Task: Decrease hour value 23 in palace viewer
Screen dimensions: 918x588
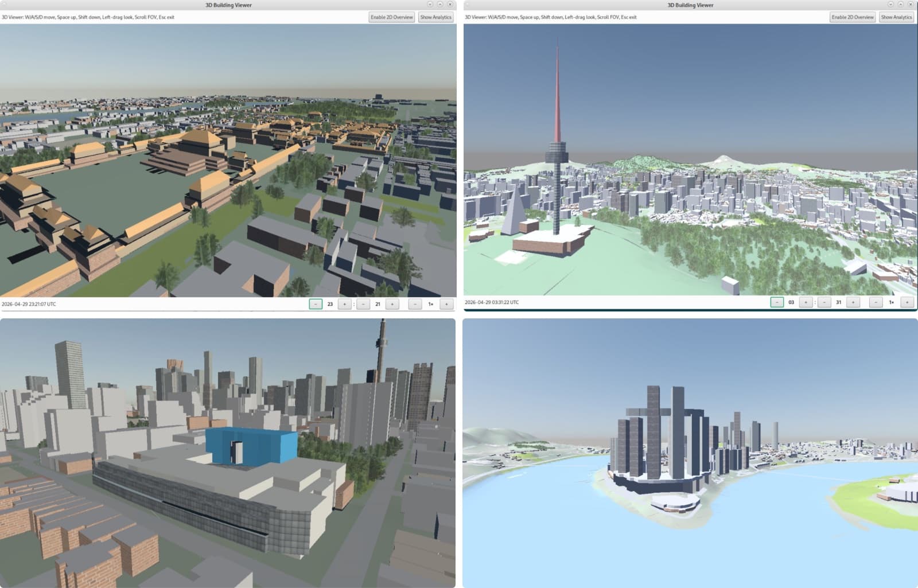Action: tap(316, 304)
